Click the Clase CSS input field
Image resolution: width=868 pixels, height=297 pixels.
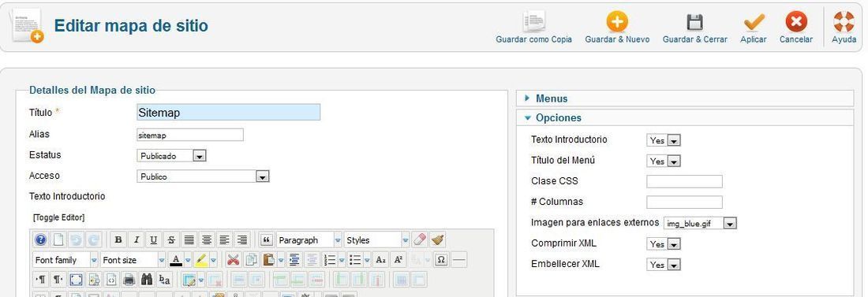[684, 181]
